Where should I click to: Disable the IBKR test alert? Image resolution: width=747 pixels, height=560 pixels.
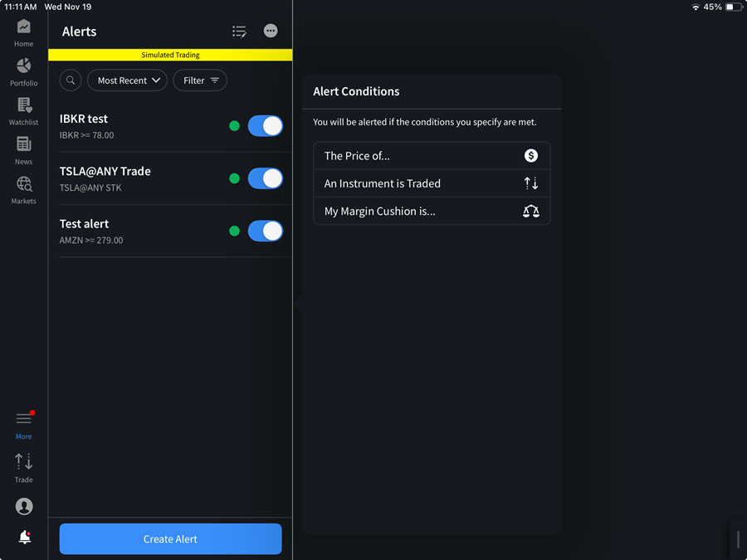(266, 125)
